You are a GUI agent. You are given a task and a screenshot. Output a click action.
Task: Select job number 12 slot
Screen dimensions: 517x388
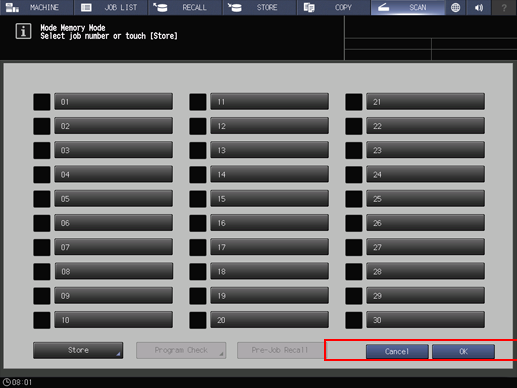click(269, 126)
